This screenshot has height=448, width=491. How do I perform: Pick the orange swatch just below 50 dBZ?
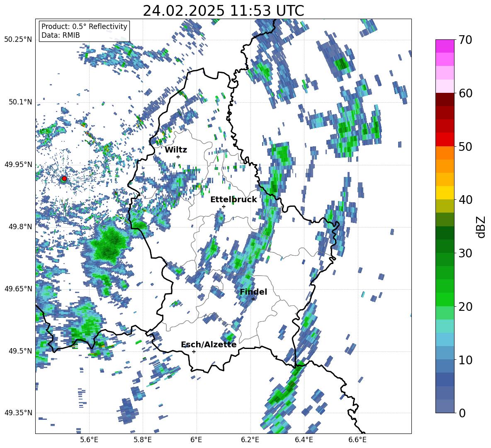click(445, 153)
